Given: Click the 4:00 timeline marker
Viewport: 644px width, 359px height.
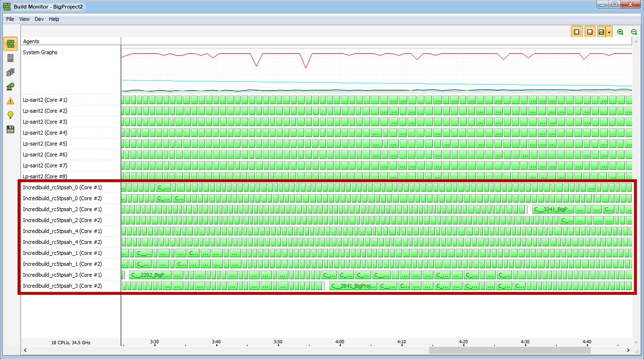Looking at the screenshot, I should (x=340, y=341).
